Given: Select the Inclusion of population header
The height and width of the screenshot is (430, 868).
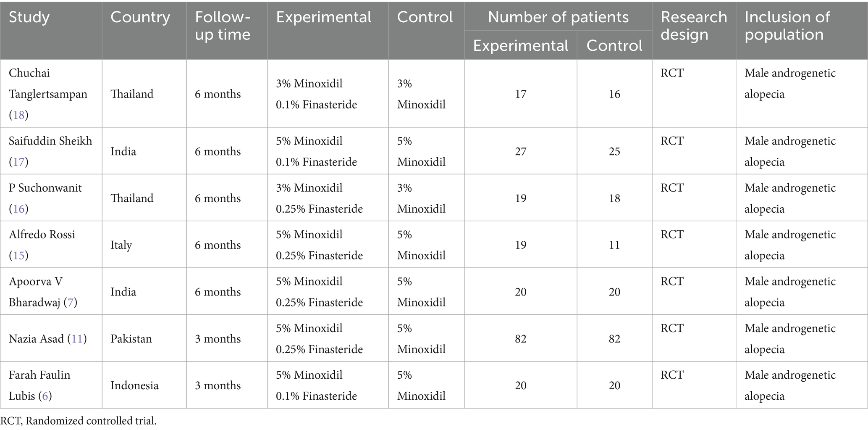Looking at the screenshot, I should (787, 26).
